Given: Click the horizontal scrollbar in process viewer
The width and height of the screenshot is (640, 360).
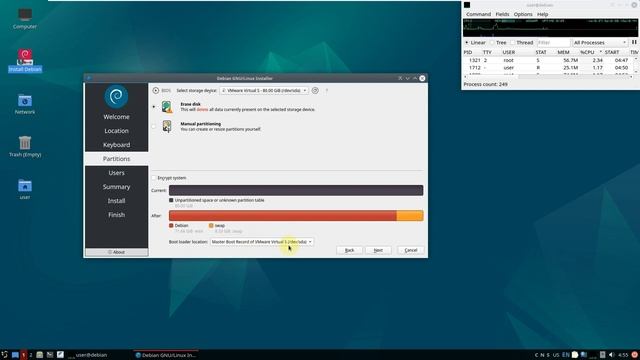Looking at the screenshot, I should point(548,77).
